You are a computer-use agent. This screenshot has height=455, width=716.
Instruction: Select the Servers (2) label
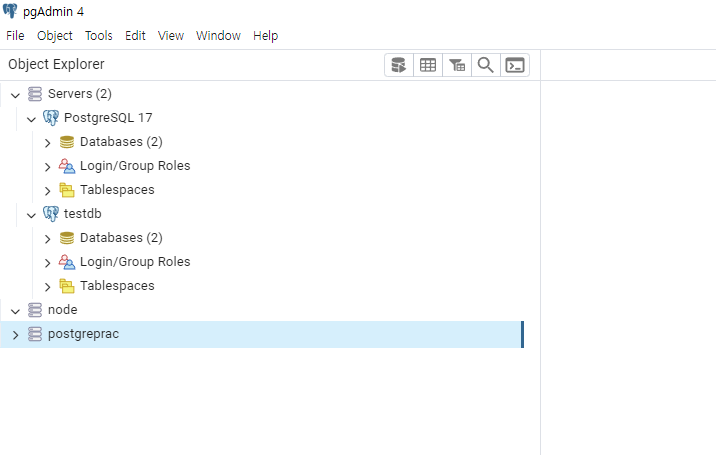pos(80,94)
